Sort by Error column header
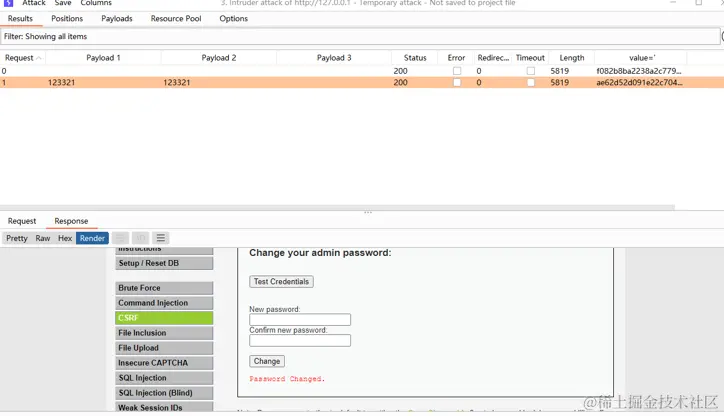This screenshot has height=416, width=724. 456,58
